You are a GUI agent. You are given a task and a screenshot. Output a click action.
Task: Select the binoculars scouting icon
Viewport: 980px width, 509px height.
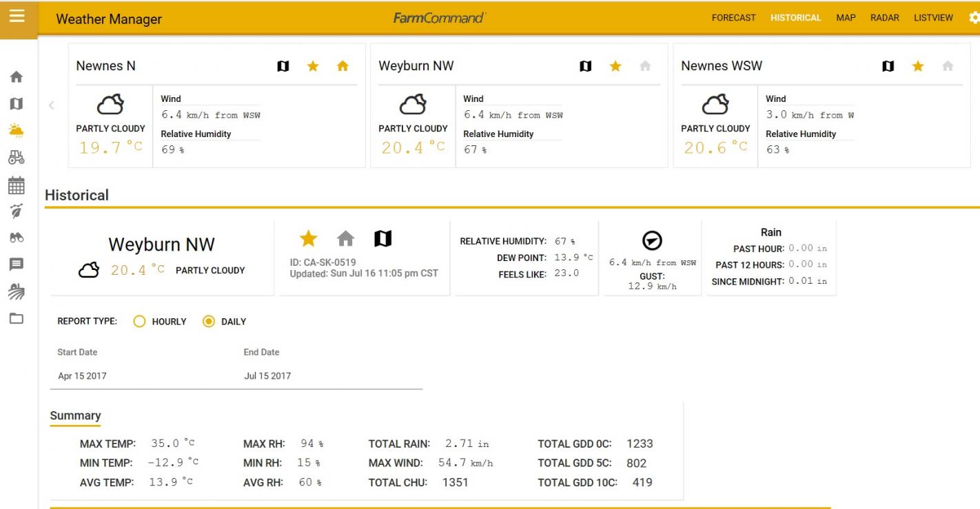click(x=17, y=238)
